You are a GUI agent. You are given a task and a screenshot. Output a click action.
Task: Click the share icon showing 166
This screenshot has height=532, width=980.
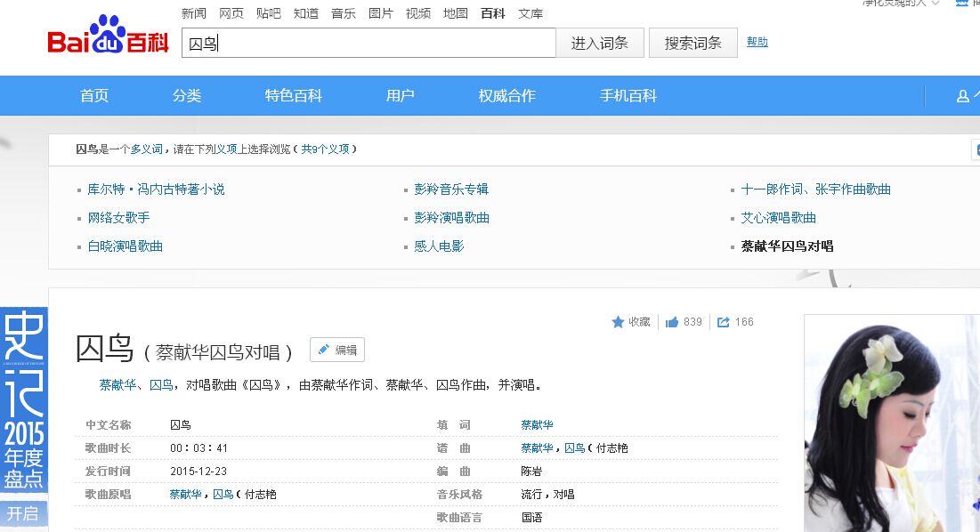point(724,322)
